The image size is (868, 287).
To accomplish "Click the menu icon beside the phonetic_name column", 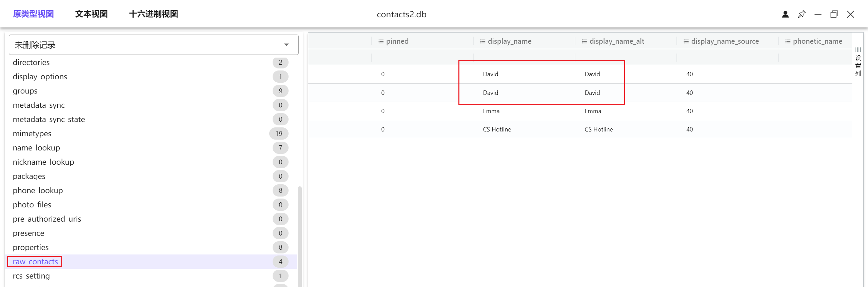I will 788,41.
